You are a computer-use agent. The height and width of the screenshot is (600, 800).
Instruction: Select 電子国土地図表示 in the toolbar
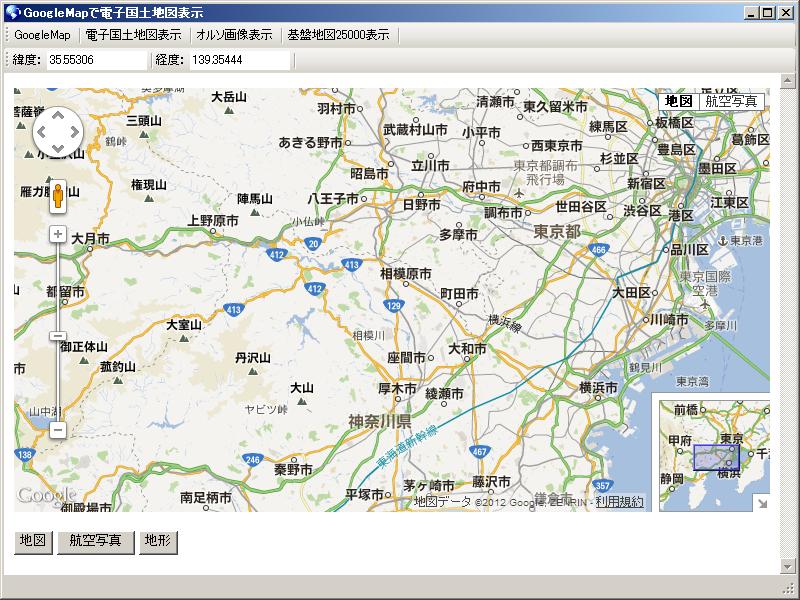tap(133, 34)
